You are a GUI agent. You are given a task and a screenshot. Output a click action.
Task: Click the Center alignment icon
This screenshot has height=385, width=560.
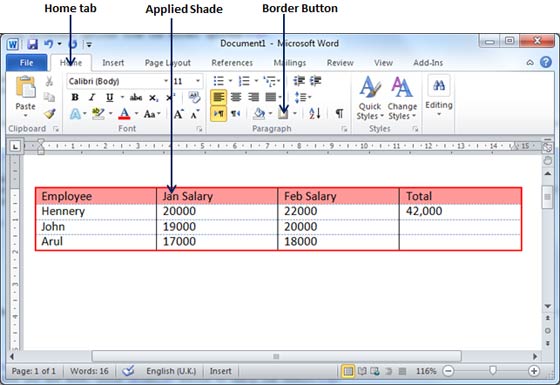click(x=236, y=97)
